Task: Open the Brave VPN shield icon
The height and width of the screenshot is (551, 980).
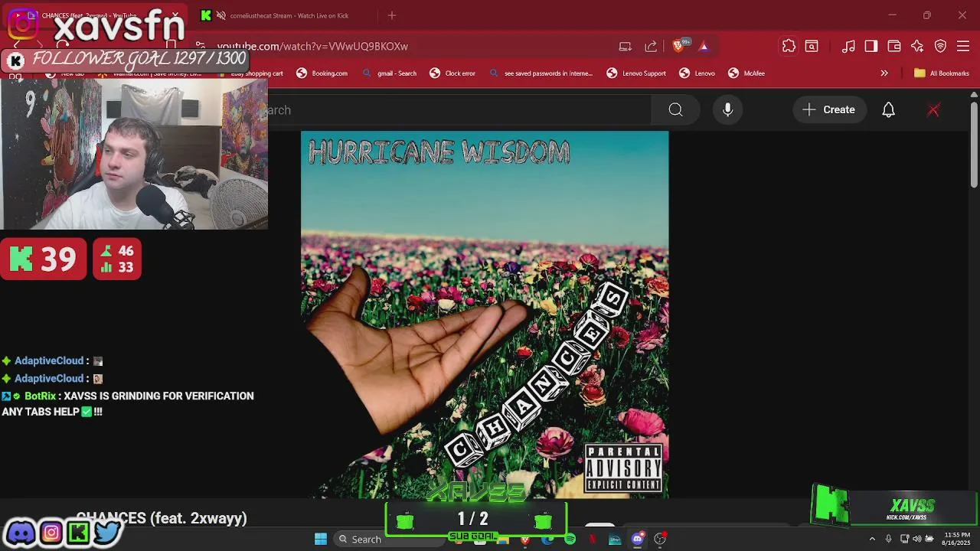Action: [x=941, y=47]
